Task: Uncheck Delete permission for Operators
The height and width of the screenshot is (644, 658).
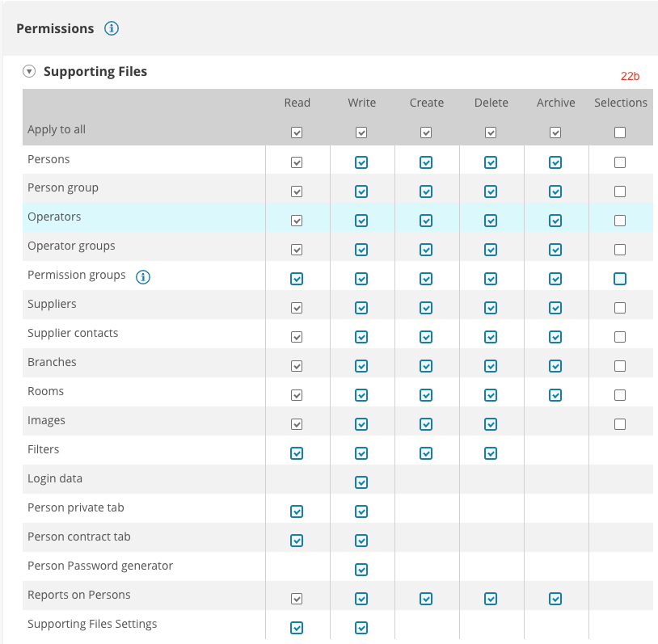Action: click(x=491, y=221)
